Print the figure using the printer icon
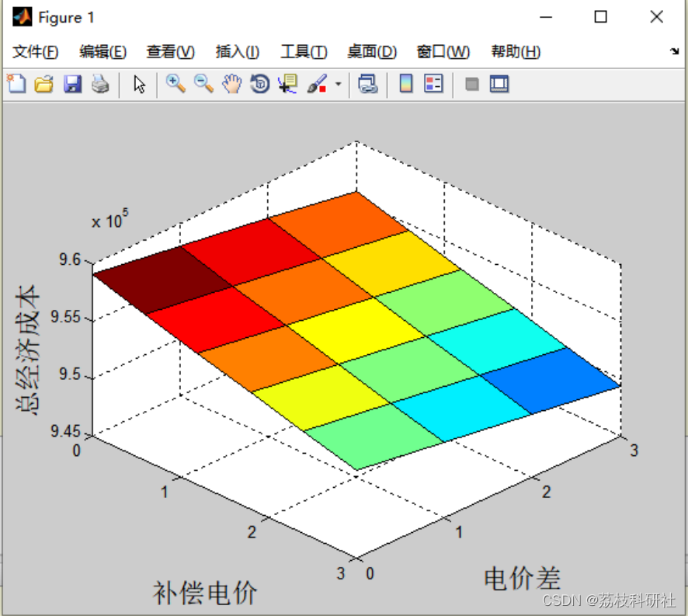 tap(100, 83)
